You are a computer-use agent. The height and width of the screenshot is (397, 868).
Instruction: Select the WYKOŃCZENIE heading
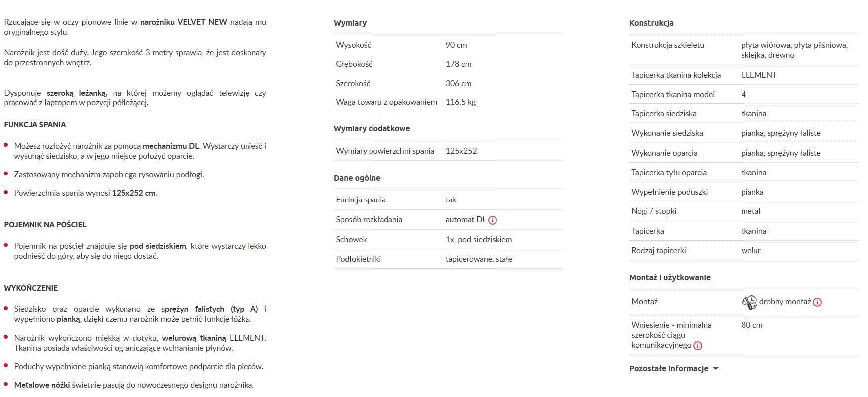point(31,288)
